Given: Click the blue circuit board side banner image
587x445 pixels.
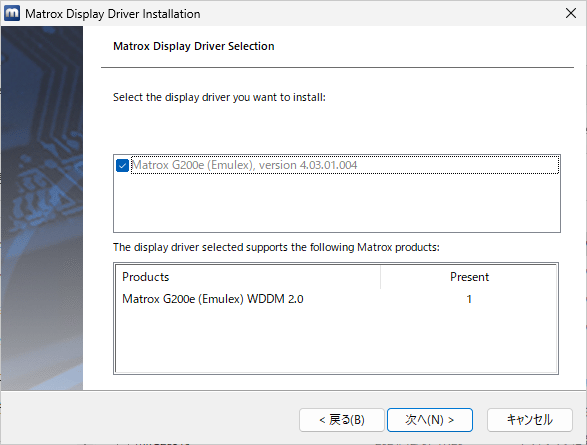Looking at the screenshot, I should (x=42, y=208).
